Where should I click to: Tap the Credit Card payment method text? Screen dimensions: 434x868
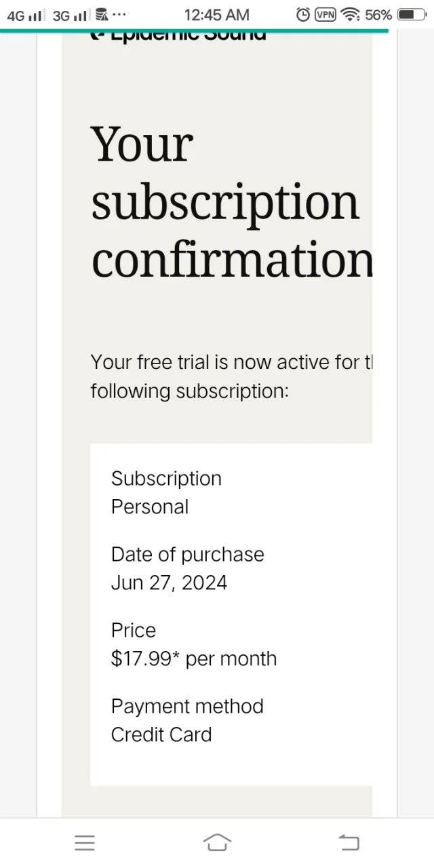click(161, 734)
